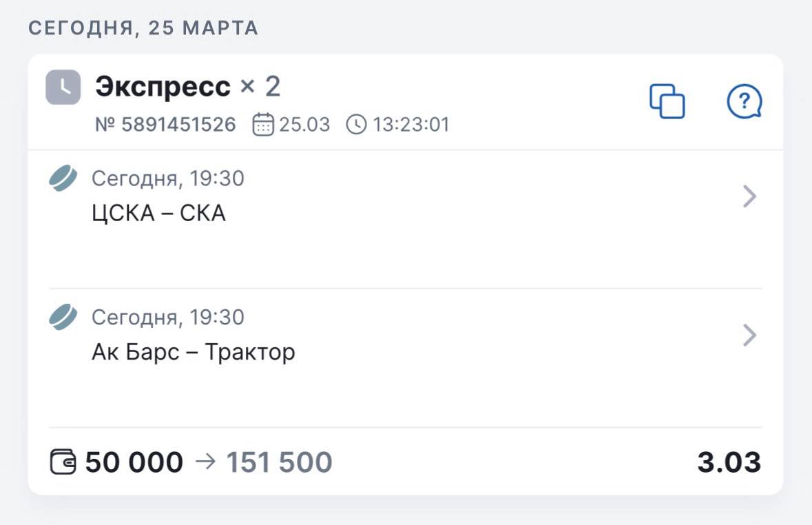
Task: Open the Ак Барс – Трактор match
Action: click(193, 352)
